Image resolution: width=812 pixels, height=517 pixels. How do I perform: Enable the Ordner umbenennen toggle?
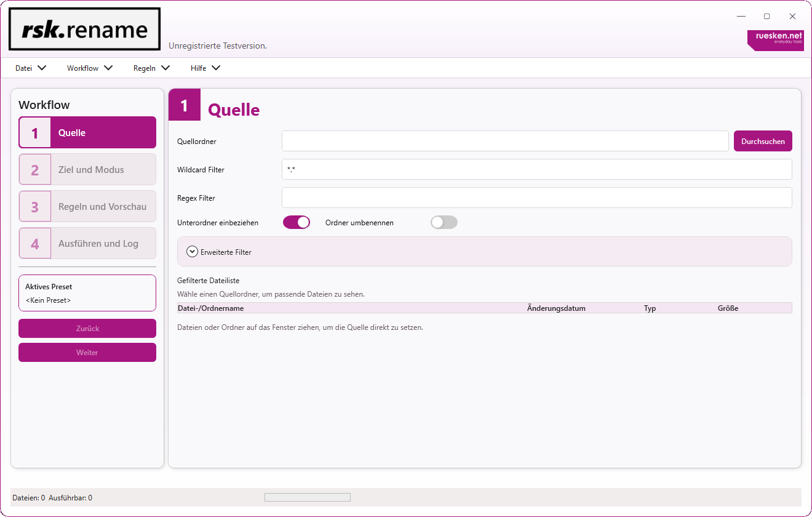pyautogui.click(x=444, y=222)
